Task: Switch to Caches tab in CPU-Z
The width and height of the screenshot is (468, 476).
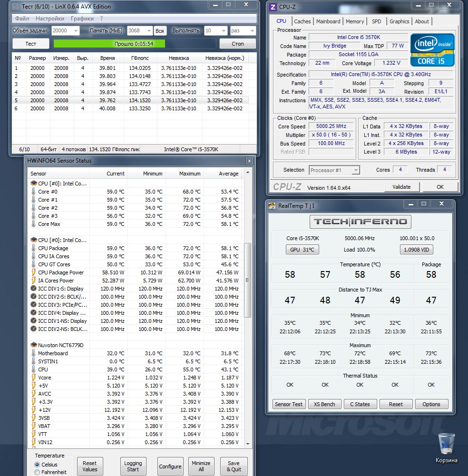Action: click(x=302, y=21)
